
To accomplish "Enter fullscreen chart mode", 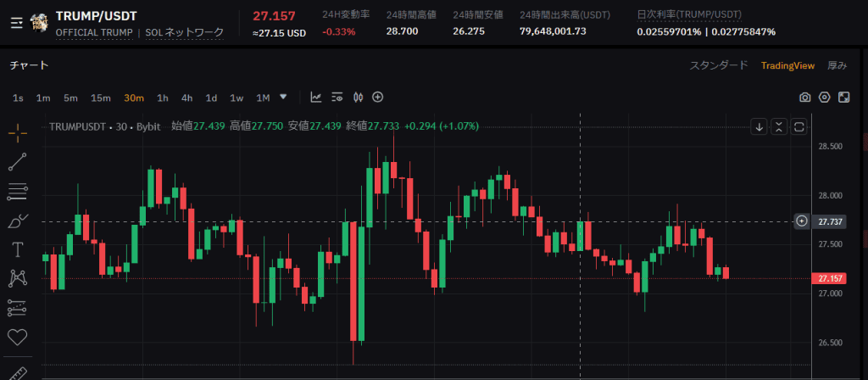I will (x=843, y=98).
